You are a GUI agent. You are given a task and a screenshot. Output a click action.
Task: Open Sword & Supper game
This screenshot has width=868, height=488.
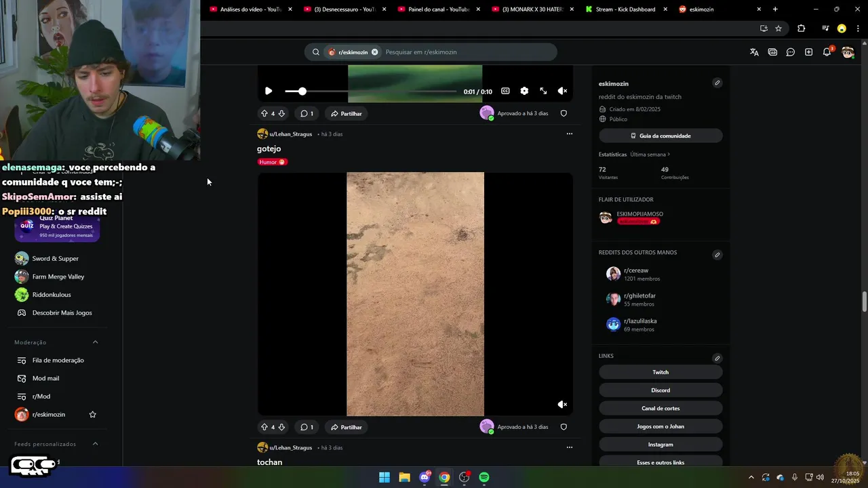point(57,258)
